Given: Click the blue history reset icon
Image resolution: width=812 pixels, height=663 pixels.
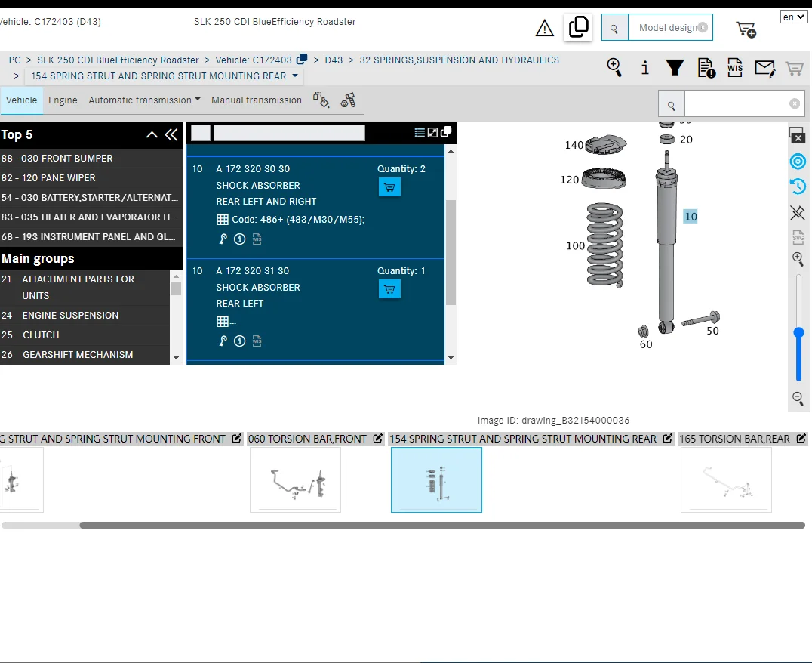Looking at the screenshot, I should 798,186.
